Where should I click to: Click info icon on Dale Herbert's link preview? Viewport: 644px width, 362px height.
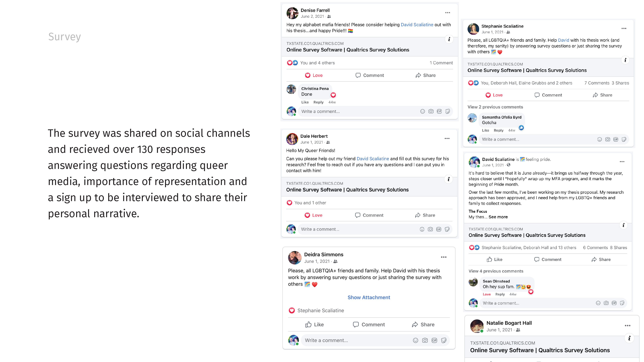click(x=449, y=179)
